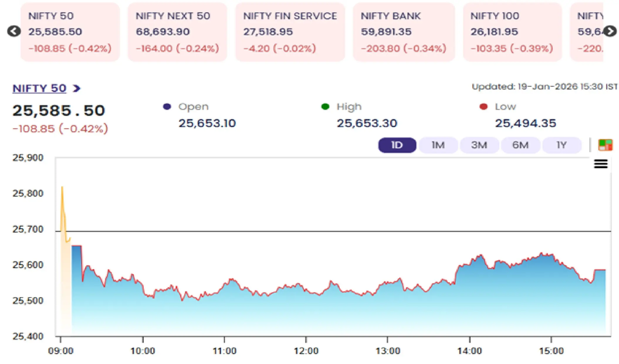This screenshot has height=364, width=619.
Task: Click the left carousel arrow icon
Action: [x=14, y=31]
